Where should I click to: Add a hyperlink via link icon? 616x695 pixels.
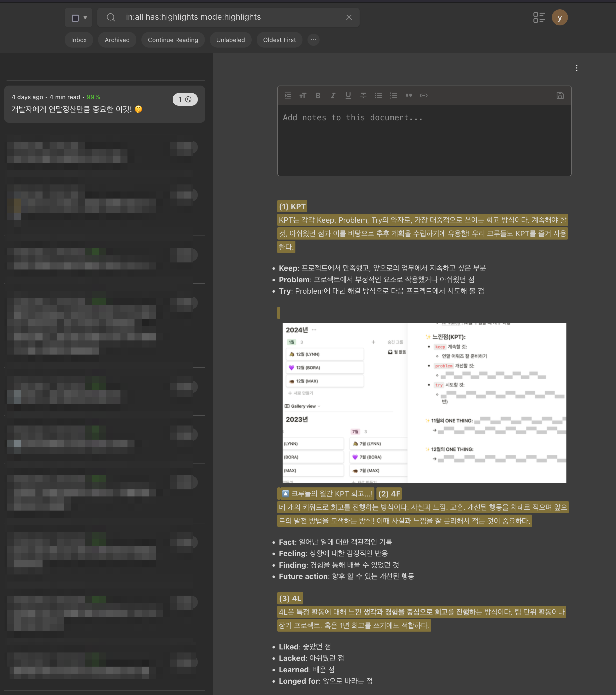(423, 96)
